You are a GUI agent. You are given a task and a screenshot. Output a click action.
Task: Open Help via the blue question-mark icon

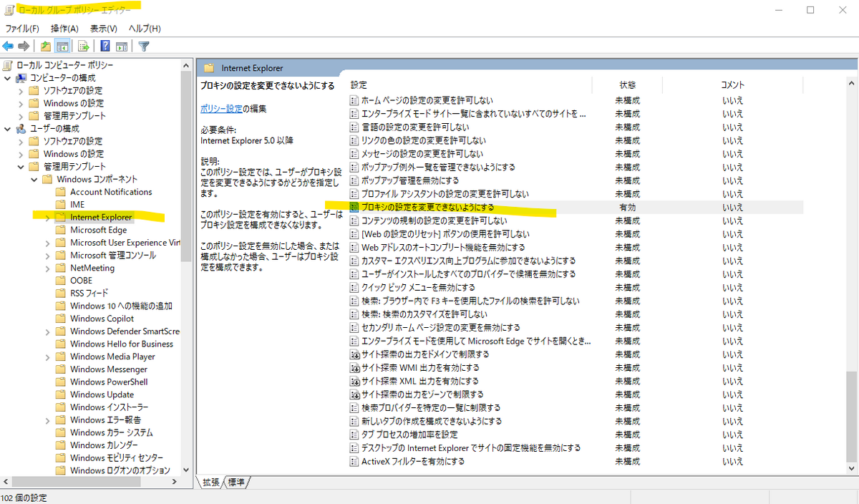coord(105,47)
